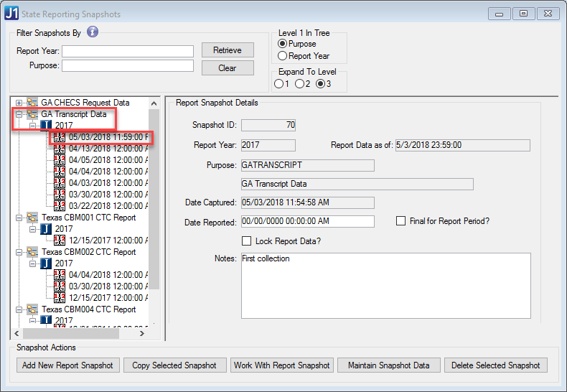Expand the GA CHECS Request Data node

click(x=19, y=103)
